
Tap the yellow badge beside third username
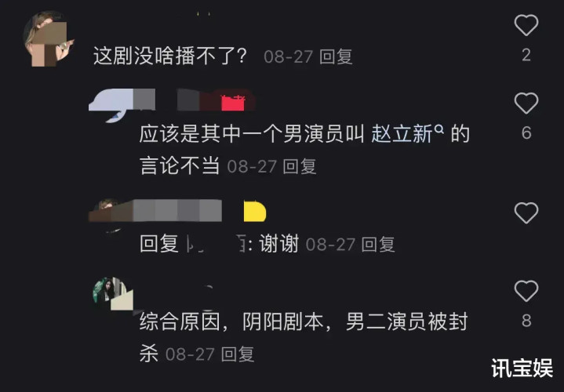pos(255,212)
